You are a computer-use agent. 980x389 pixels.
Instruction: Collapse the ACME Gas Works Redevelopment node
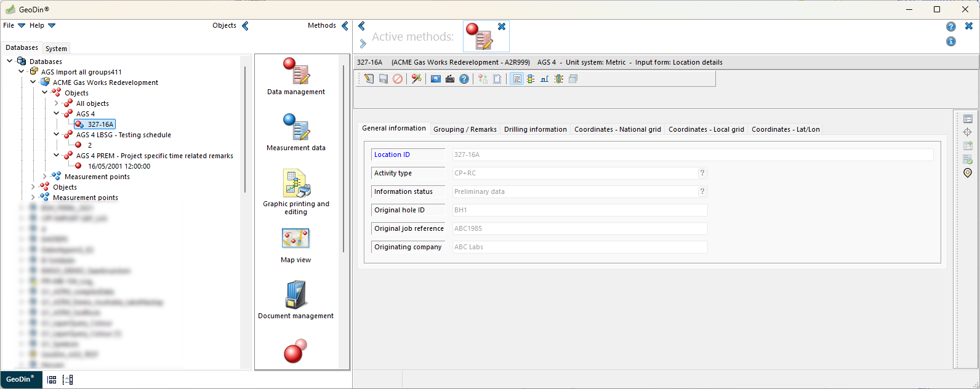(x=33, y=82)
